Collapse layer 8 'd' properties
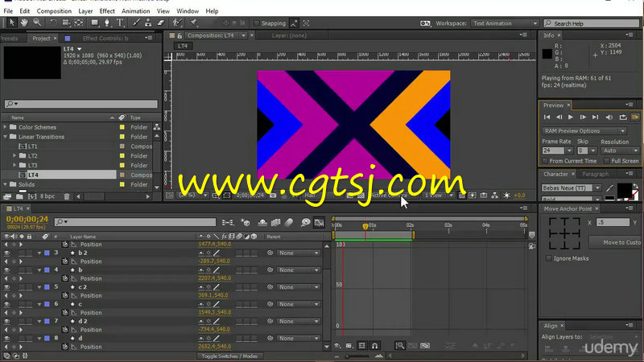This screenshot has width=644, height=362. coord(39,339)
